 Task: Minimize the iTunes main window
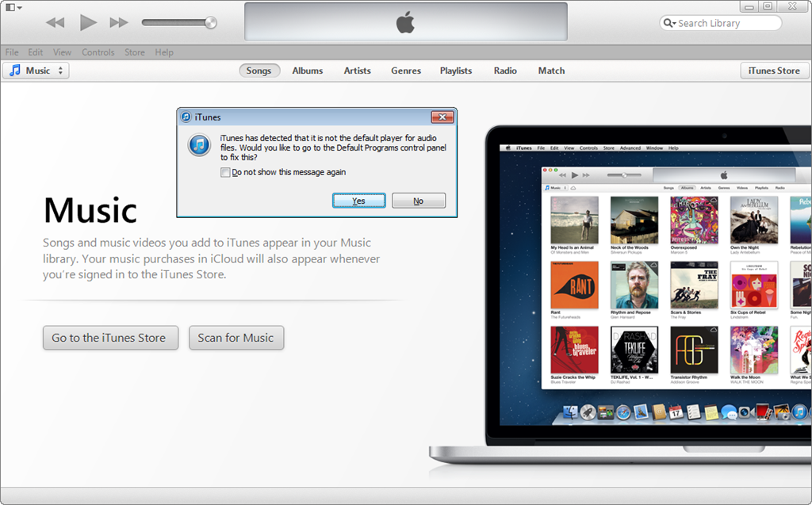coord(749,6)
